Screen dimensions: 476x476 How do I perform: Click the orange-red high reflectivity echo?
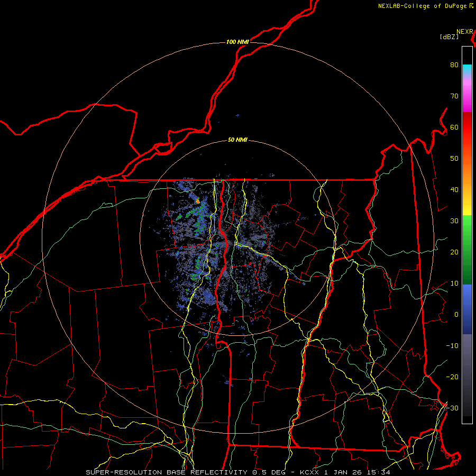point(198,200)
